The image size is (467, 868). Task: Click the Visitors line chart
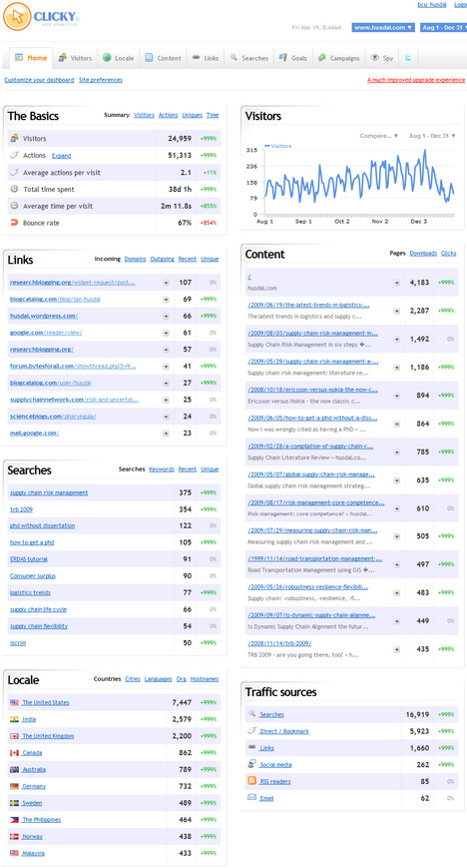coord(358,181)
